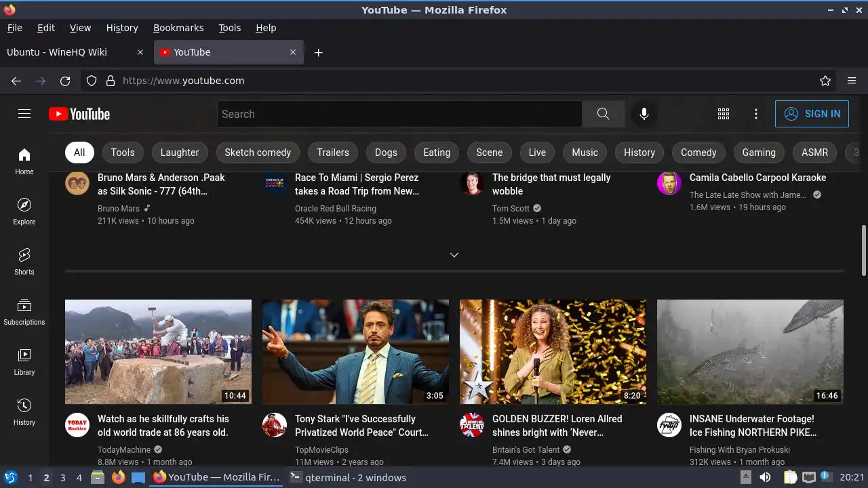Open Subscriptions in YouTube sidebar
Viewport: 868px width, 488px height.
pyautogui.click(x=24, y=312)
